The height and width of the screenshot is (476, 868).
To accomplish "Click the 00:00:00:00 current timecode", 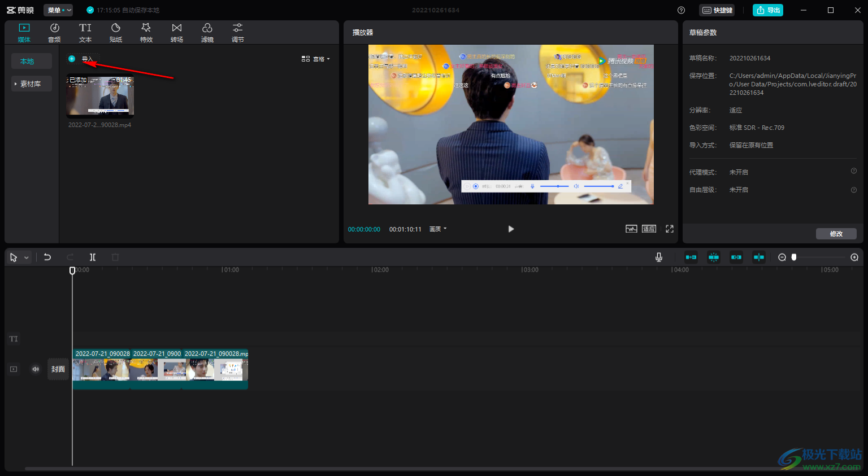I will click(x=364, y=229).
